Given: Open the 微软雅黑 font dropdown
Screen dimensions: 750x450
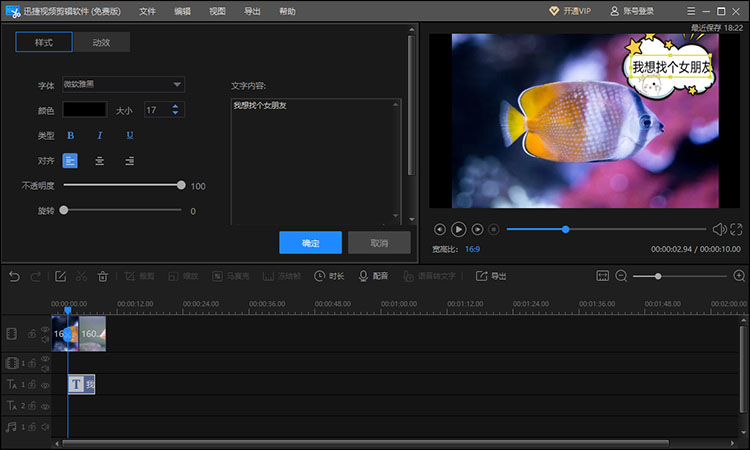Looking at the screenshot, I should [123, 84].
